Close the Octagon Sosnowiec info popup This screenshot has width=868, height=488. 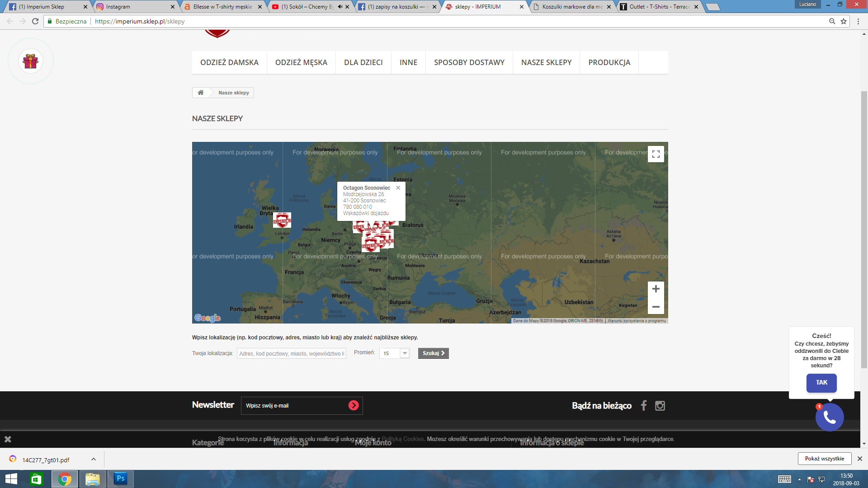click(x=398, y=188)
